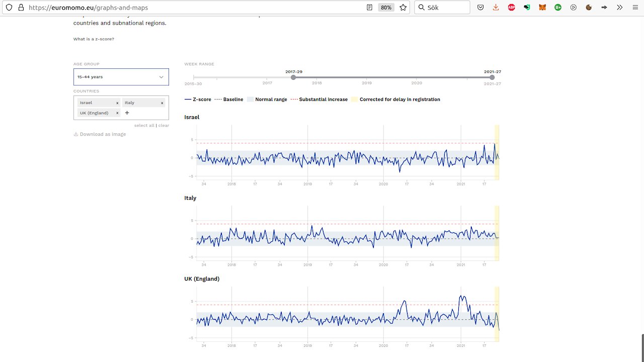Image resolution: width=644 pixels, height=362 pixels.
Task: Toggle reader view icon in address bar
Action: point(370,8)
